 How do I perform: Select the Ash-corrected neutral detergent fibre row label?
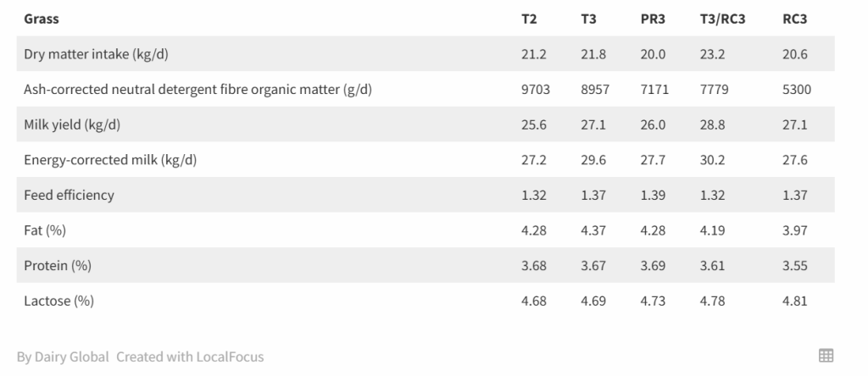tap(198, 89)
